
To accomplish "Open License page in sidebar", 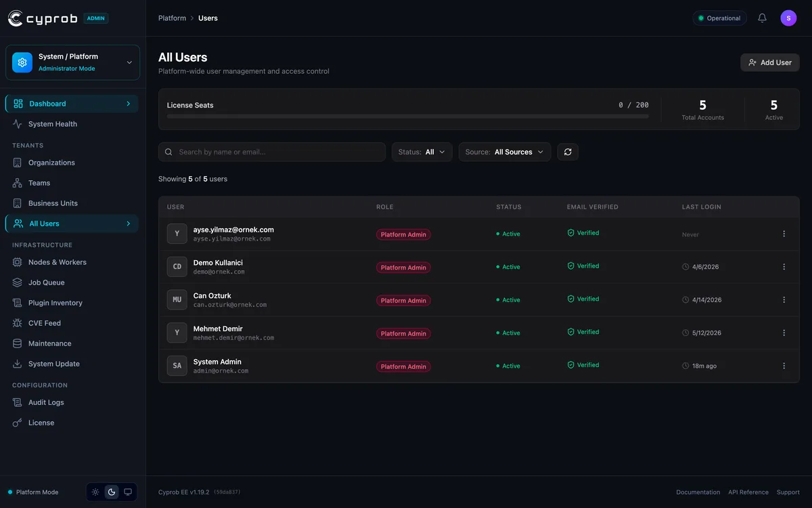I will pyautogui.click(x=72, y=423).
